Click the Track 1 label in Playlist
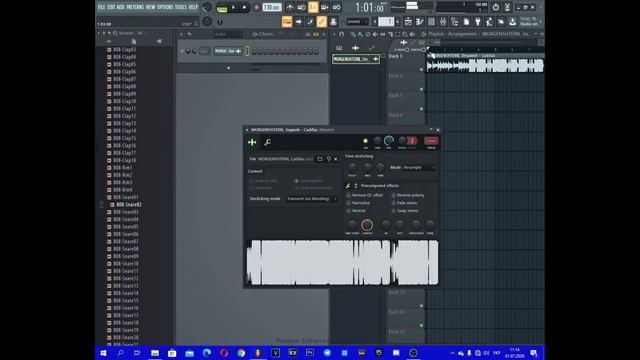This screenshot has height=360, width=640. point(395,56)
